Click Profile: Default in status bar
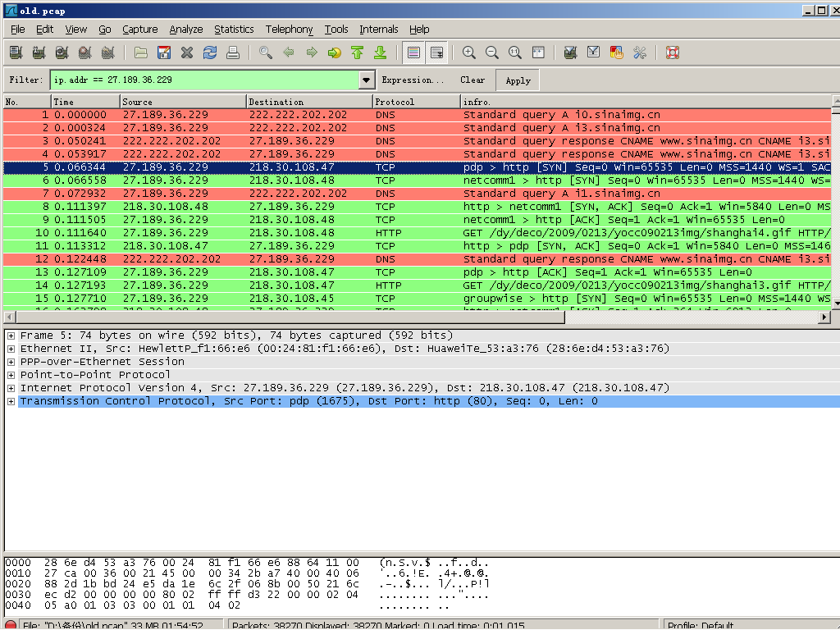The height and width of the screenshot is (630, 840). point(700,625)
